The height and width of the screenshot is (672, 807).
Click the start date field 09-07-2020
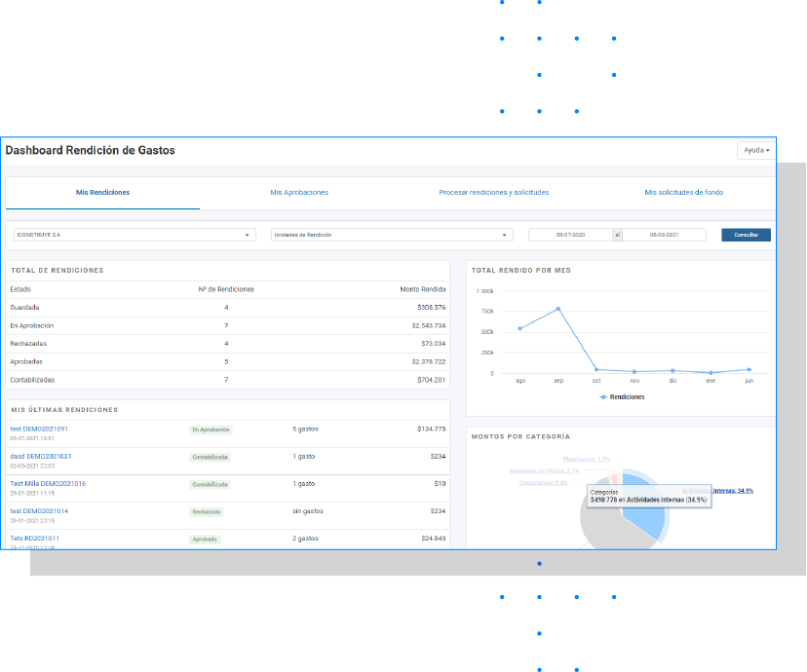(x=570, y=235)
